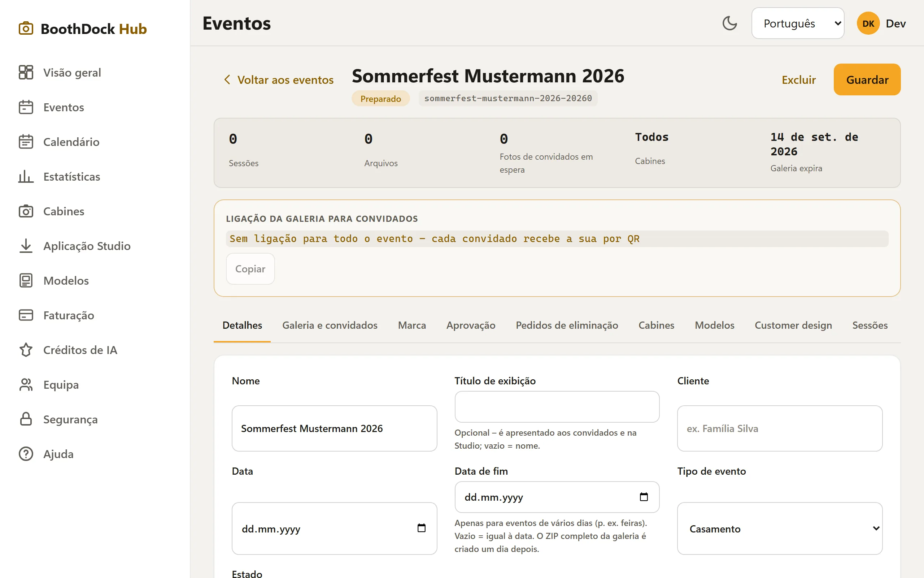The width and height of the screenshot is (924, 578).
Task: Open the Marca tab
Action: coord(411,325)
